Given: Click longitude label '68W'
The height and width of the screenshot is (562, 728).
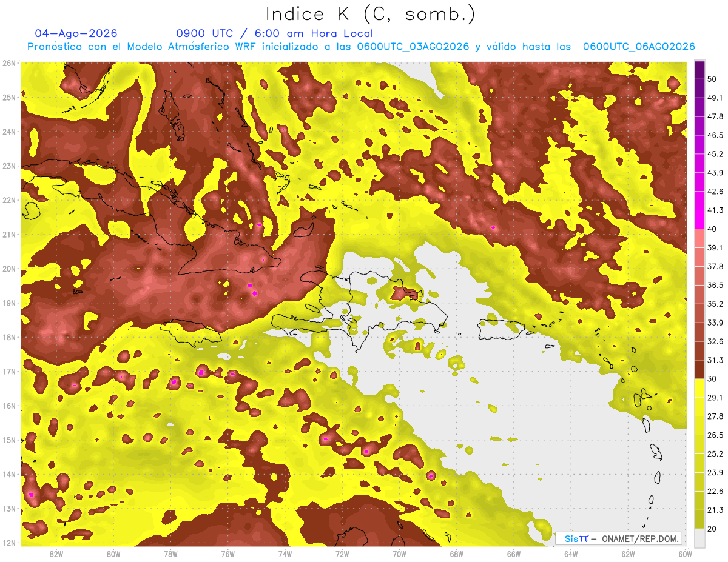Looking at the screenshot, I should (457, 554).
